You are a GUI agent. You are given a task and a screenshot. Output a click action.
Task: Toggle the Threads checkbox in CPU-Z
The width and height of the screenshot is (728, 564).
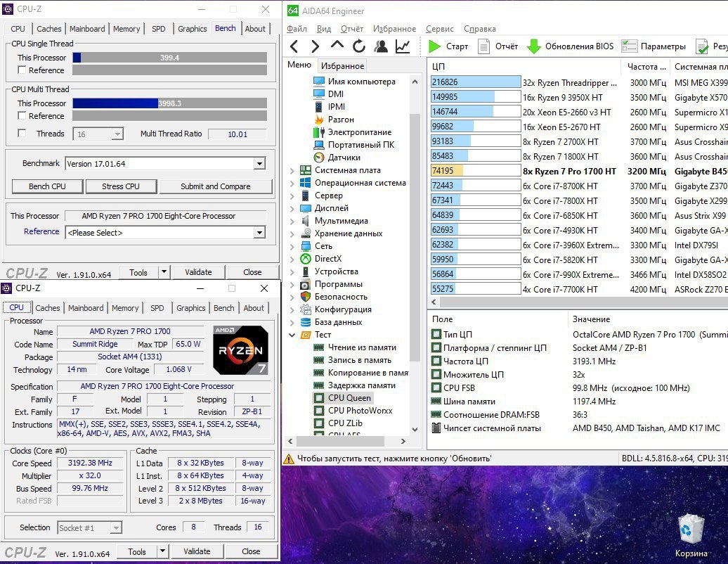coord(21,133)
